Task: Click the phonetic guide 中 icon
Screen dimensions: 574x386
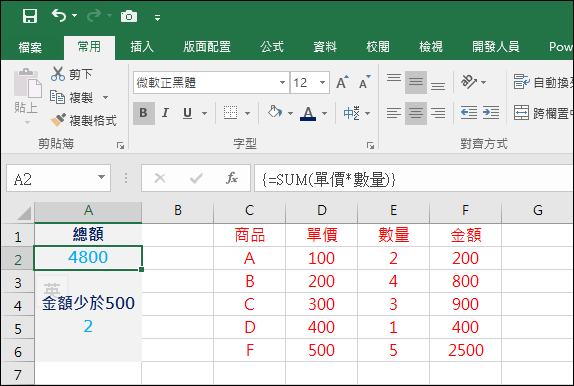Action: pos(351,113)
